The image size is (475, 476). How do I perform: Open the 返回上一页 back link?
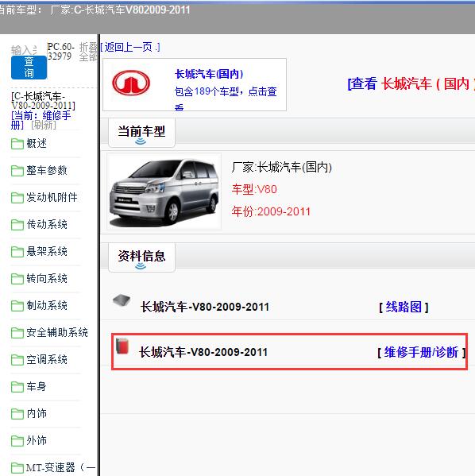130,47
